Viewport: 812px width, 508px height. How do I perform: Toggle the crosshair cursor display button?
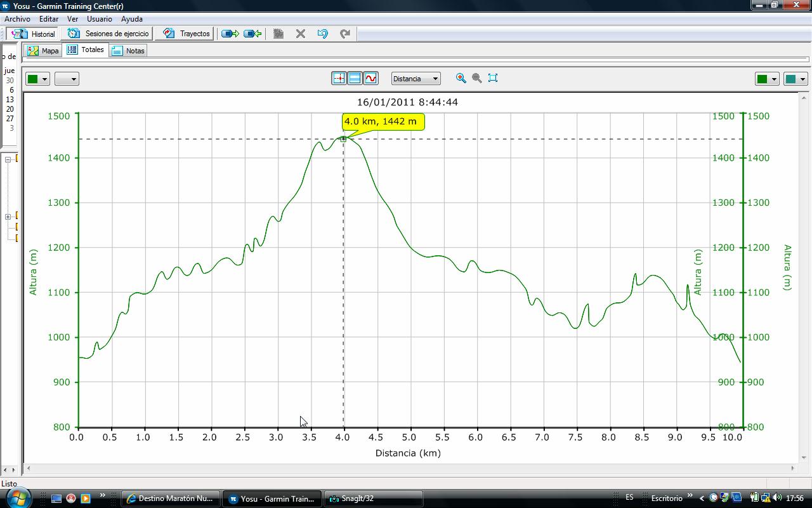[x=339, y=78]
